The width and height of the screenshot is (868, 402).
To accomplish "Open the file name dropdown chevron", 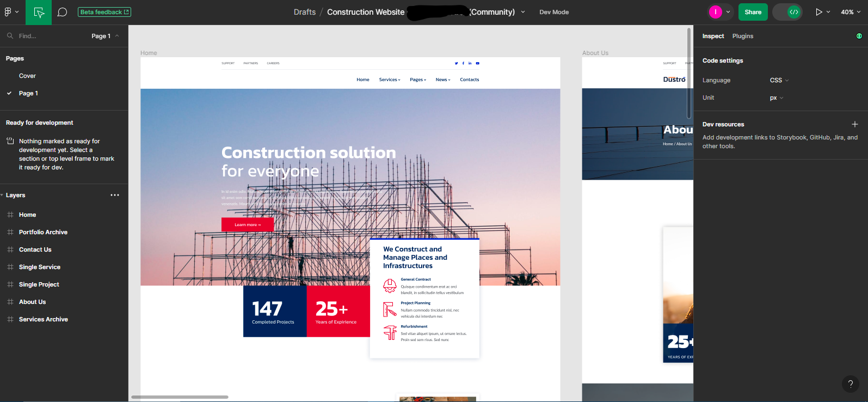I will point(523,12).
